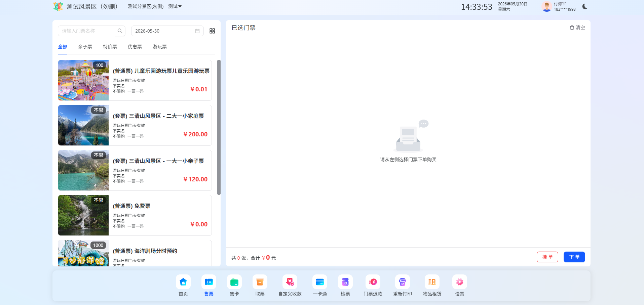This screenshot has width=644, height=305.
Task: Click the ￥200.00 price
Action: [195, 134]
